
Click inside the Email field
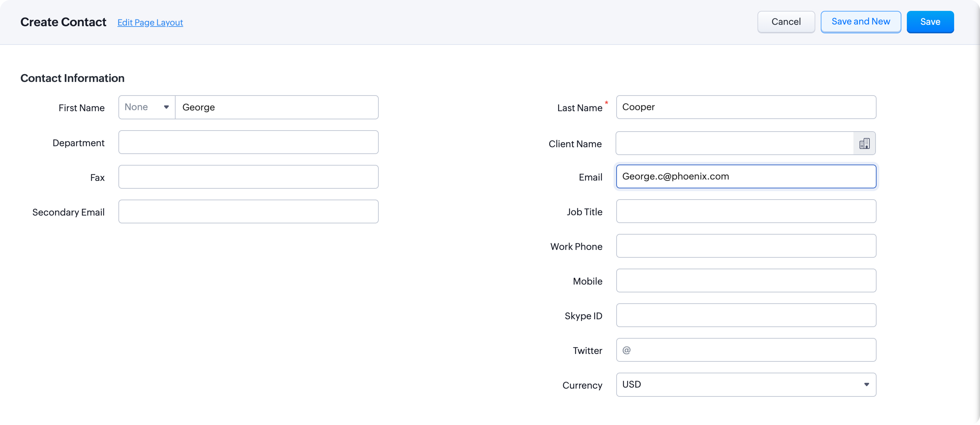tap(746, 176)
